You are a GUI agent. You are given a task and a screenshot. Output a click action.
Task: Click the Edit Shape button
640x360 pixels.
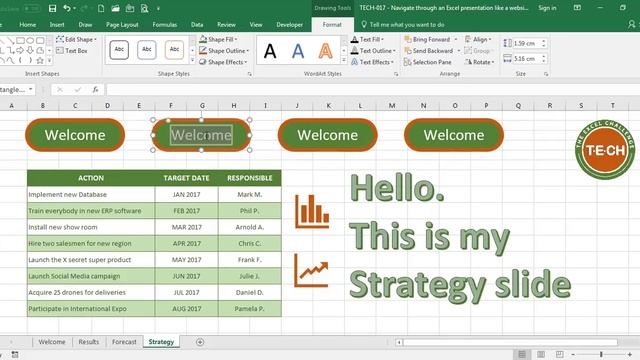tap(76, 39)
